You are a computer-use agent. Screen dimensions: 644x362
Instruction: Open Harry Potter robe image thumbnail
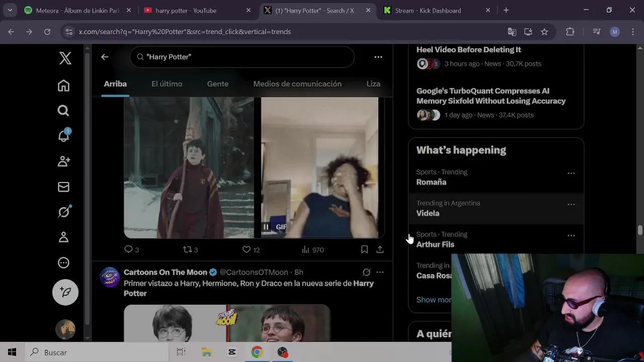[x=189, y=167]
